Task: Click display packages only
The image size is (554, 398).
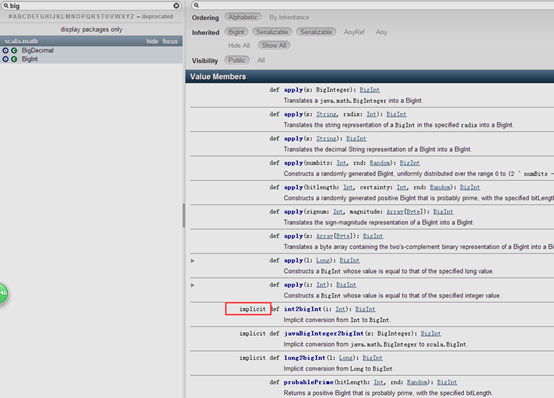Action: (91, 29)
